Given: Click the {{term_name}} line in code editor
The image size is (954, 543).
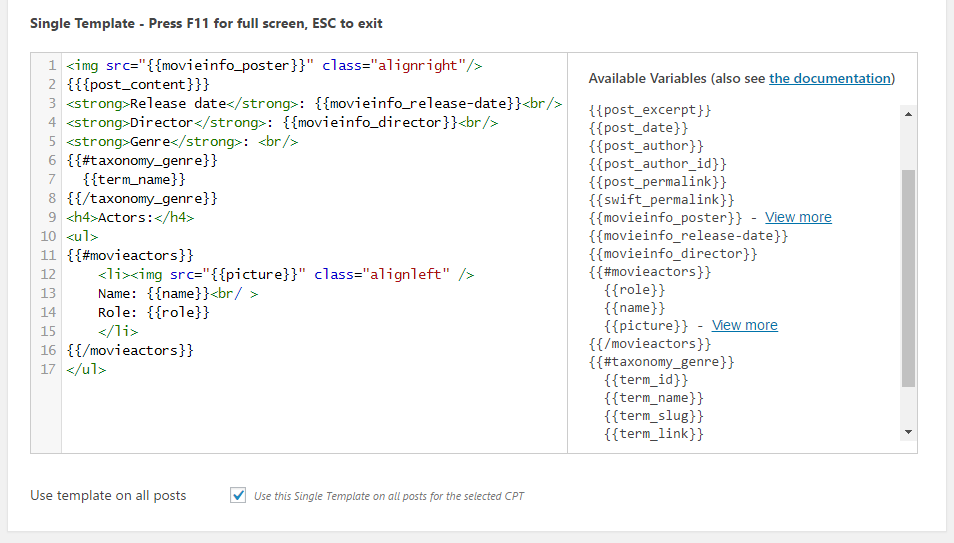Looking at the screenshot, I should coord(134,180).
